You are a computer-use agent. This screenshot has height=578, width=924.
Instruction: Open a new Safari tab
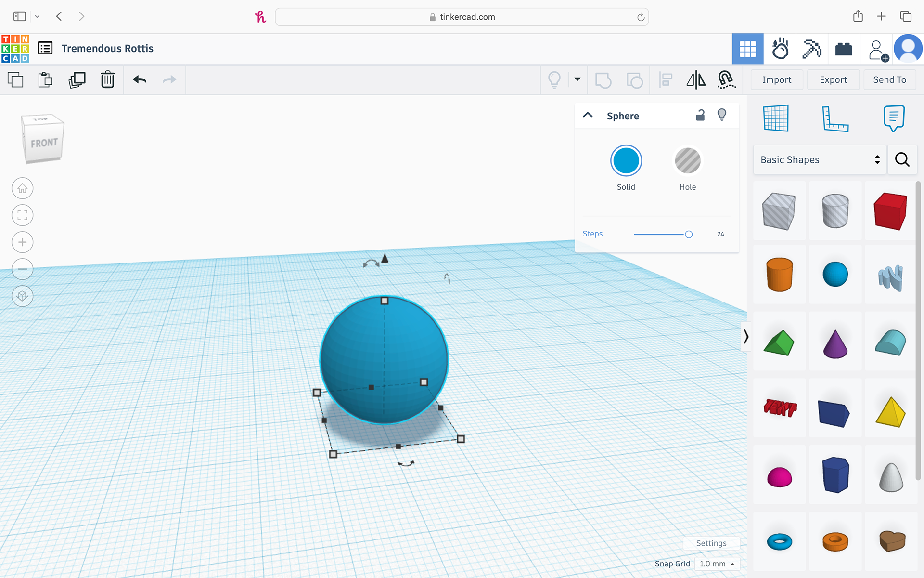[881, 16]
